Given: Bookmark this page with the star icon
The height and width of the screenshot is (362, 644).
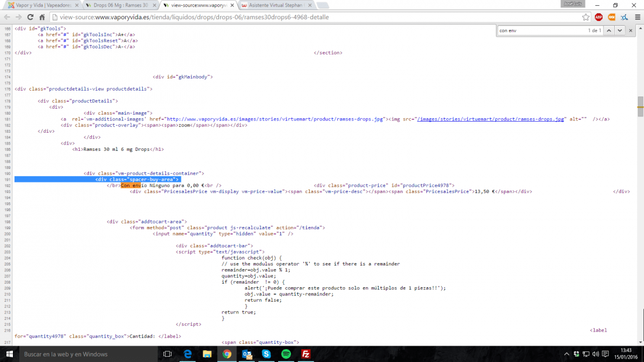Looking at the screenshot, I should [585, 17].
